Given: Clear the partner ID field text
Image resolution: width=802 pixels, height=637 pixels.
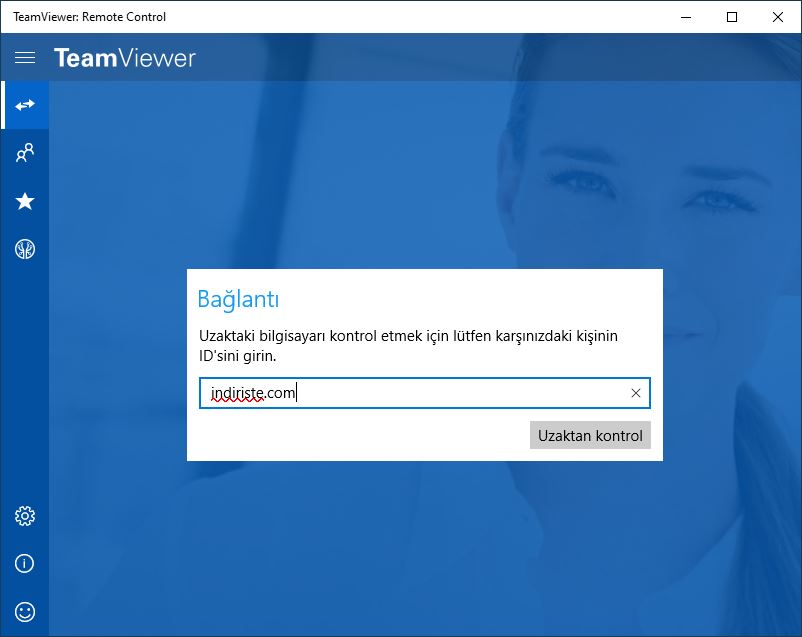Looking at the screenshot, I should [x=636, y=393].
